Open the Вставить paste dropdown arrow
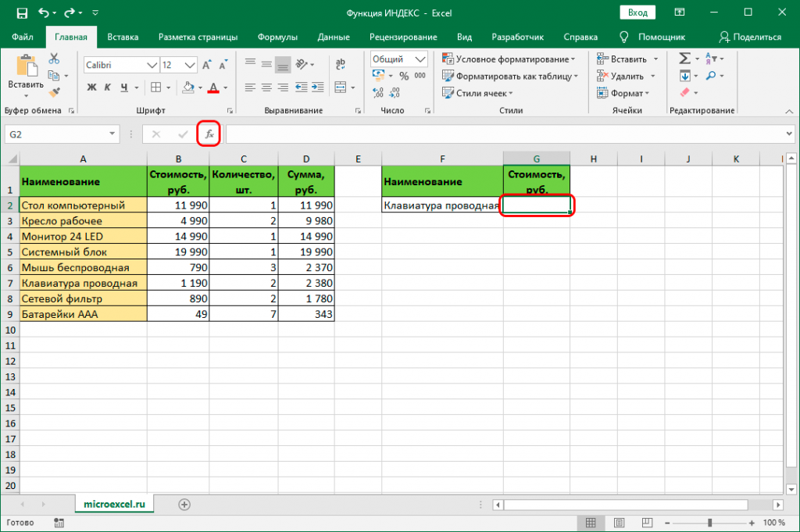Screen dimensions: 800x532 [x=26, y=96]
